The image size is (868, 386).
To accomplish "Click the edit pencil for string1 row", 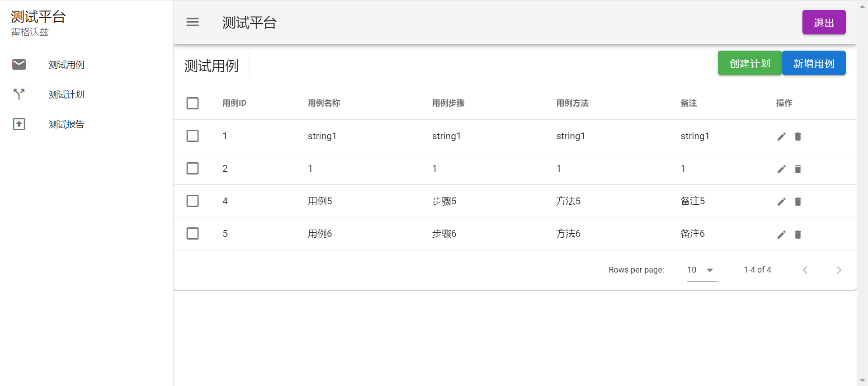I will click(x=781, y=137).
